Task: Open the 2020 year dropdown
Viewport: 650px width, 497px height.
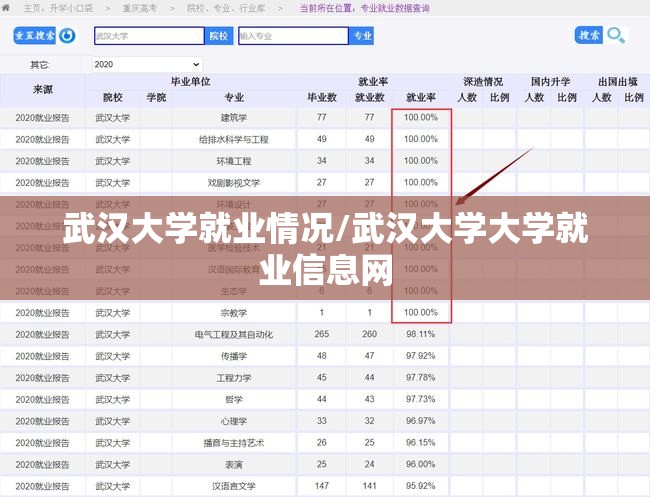Action: (x=147, y=65)
